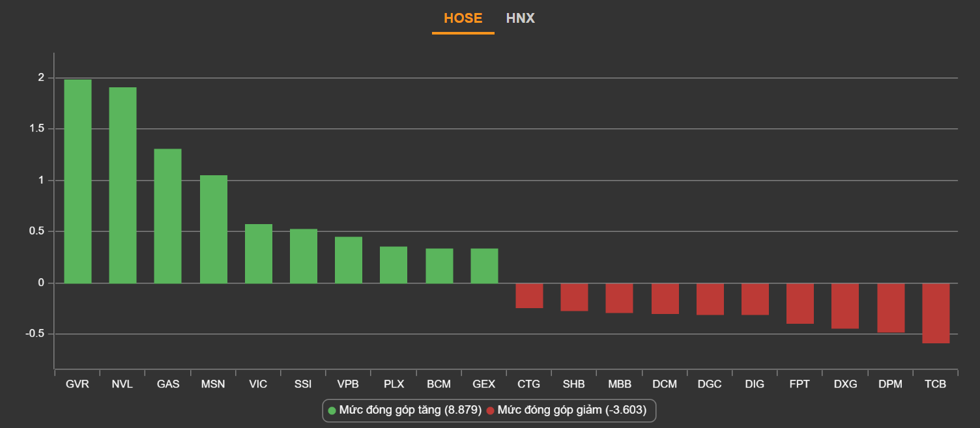Switch to the HNX tab
This screenshot has width=980, height=428.
(x=520, y=18)
